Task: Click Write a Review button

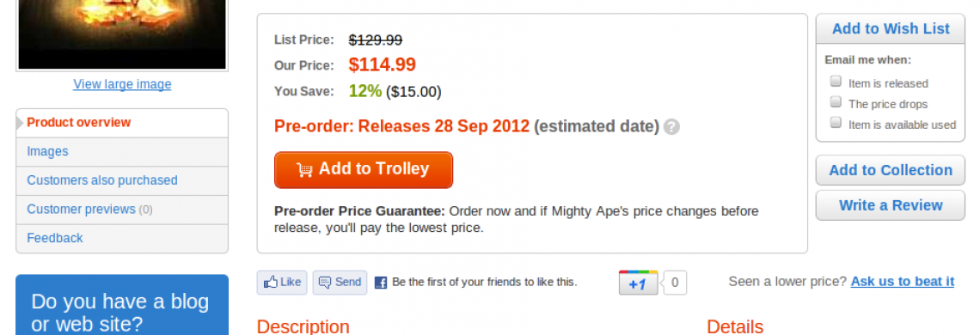Action: coord(890,205)
